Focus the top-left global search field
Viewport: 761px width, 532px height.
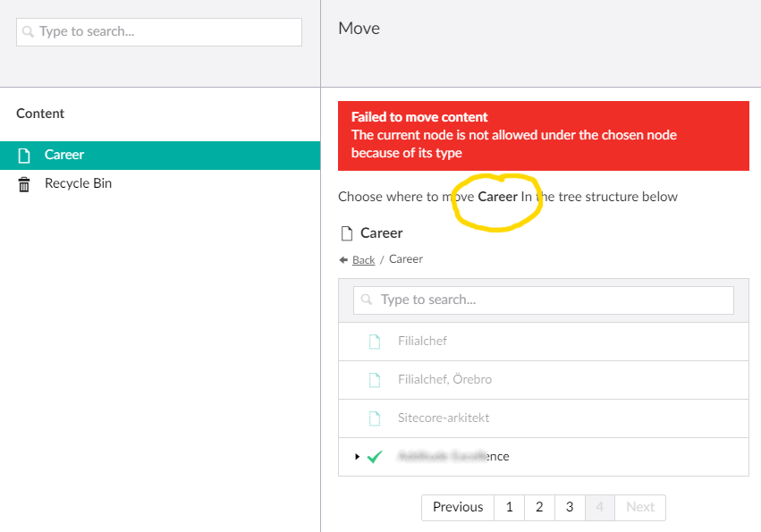(159, 32)
